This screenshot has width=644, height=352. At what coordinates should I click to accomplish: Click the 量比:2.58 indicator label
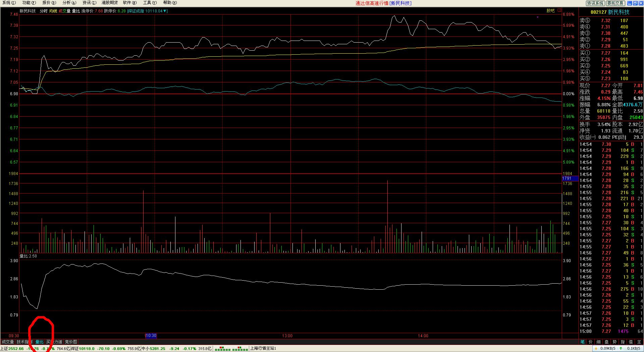[x=28, y=256]
